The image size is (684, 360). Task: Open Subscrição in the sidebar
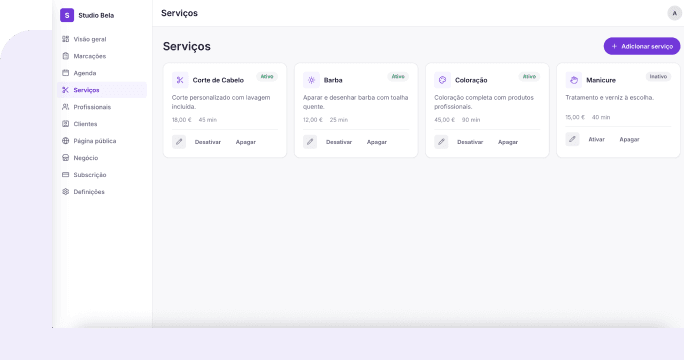(x=102, y=175)
